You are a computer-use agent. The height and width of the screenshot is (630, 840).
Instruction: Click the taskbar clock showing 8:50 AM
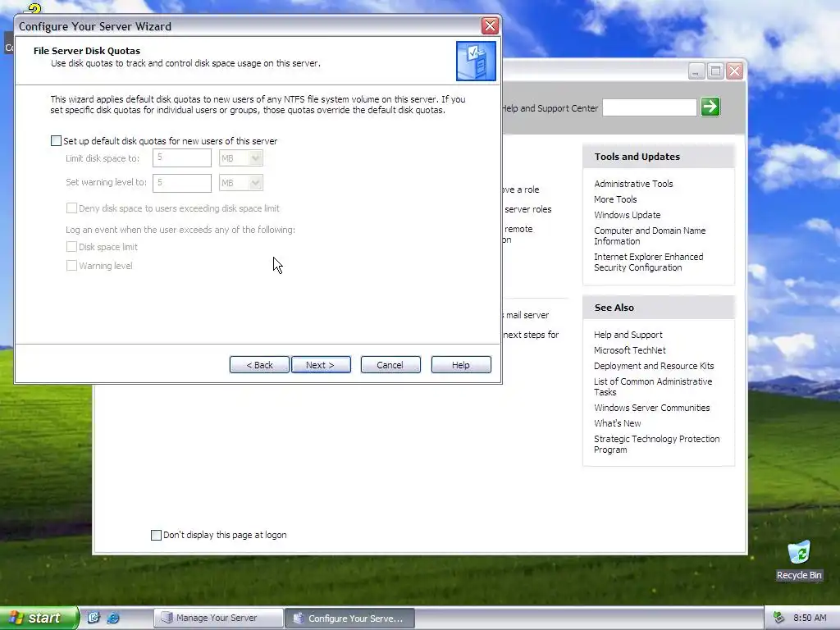coord(810,618)
